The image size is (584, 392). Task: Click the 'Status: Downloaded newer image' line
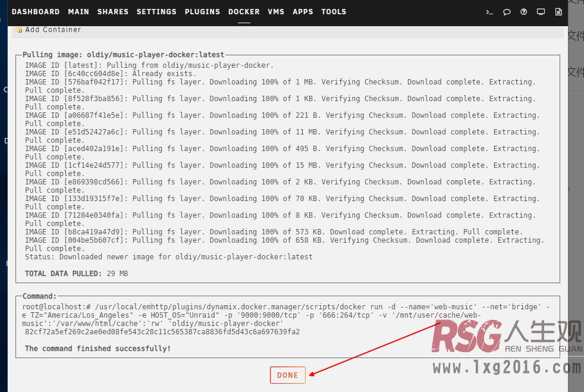[x=169, y=257]
